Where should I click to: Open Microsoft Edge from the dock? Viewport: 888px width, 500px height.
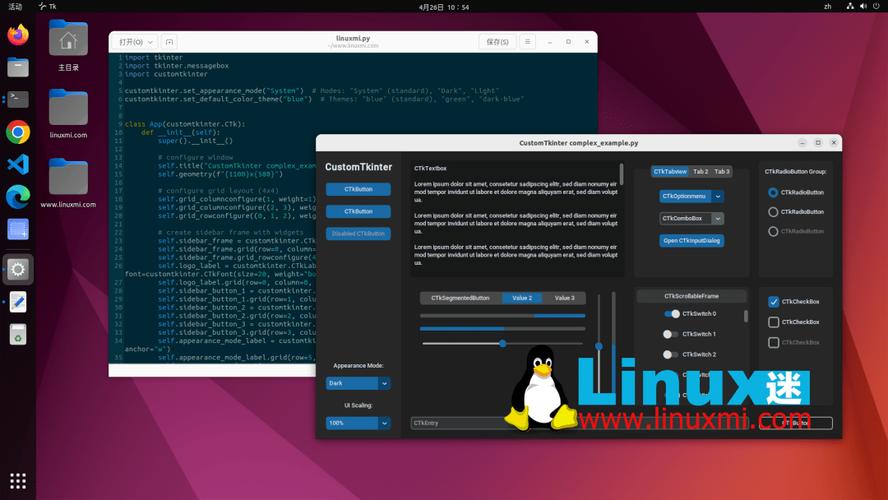(18, 197)
